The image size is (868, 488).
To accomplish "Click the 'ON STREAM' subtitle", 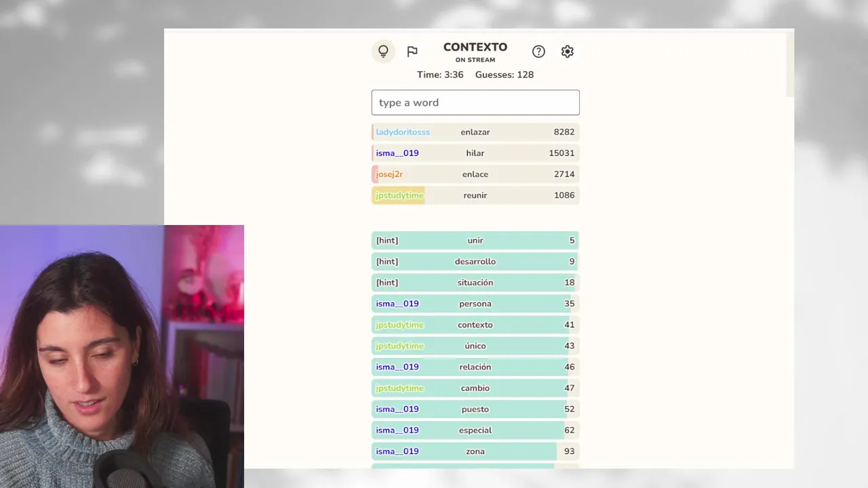I will click(475, 60).
